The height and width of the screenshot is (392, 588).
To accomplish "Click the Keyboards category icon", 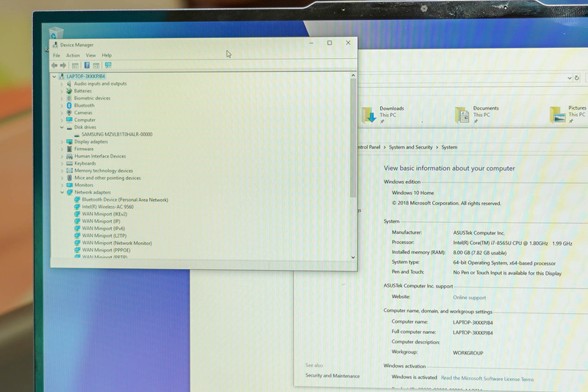I will 69,163.
